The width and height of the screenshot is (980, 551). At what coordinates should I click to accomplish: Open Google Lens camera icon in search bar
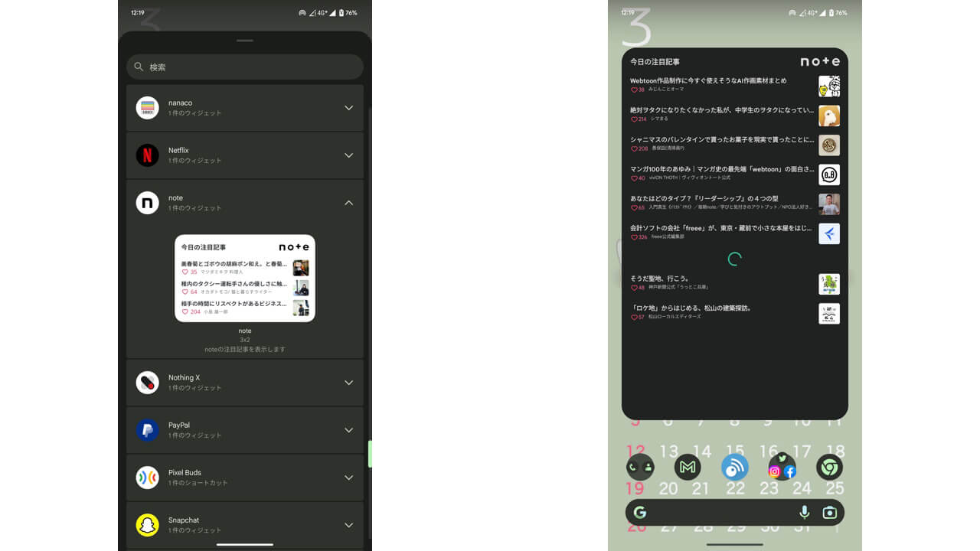click(x=829, y=512)
